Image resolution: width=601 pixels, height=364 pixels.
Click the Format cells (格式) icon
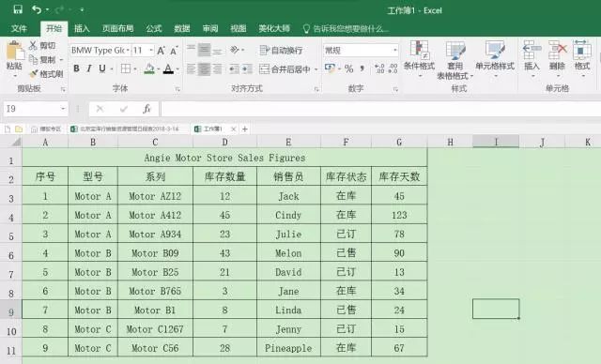(582, 50)
